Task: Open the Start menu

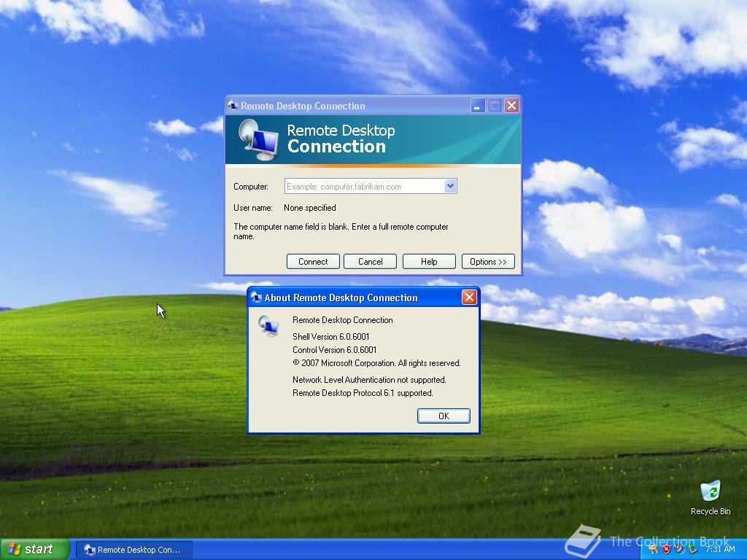Action: point(34,549)
